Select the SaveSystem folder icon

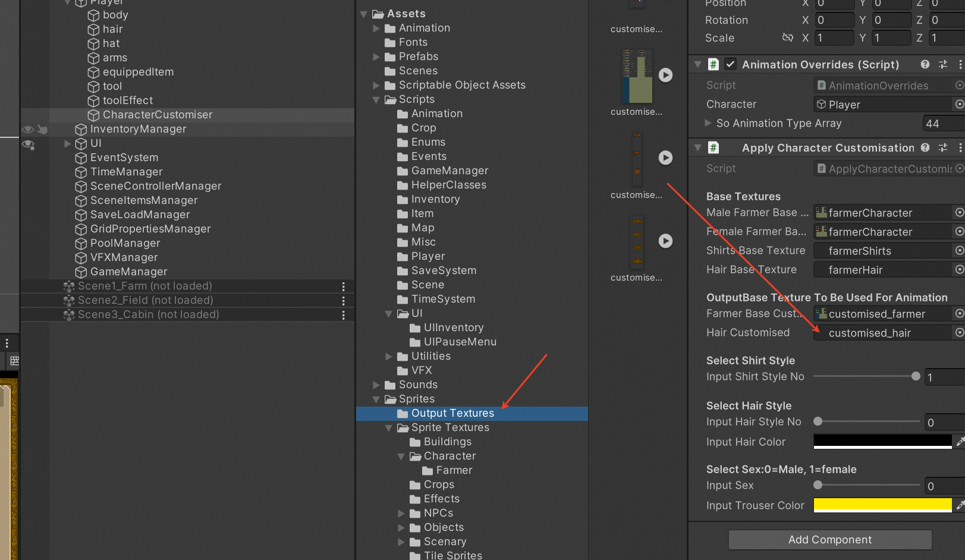[x=403, y=270]
